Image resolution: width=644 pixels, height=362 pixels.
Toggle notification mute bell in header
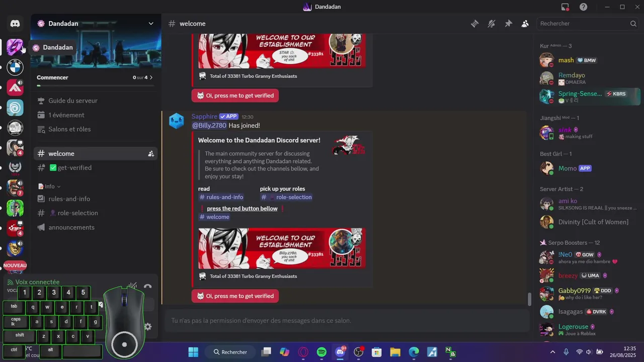(492, 24)
